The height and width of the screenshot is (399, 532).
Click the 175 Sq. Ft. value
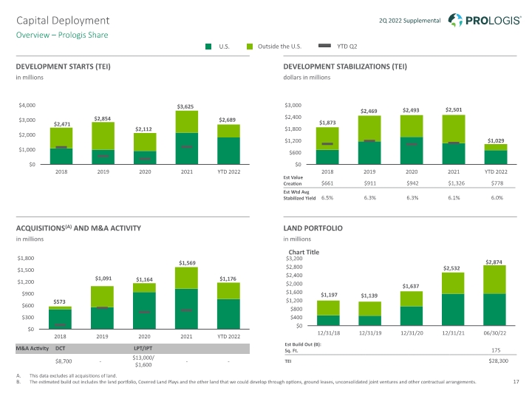496,350
